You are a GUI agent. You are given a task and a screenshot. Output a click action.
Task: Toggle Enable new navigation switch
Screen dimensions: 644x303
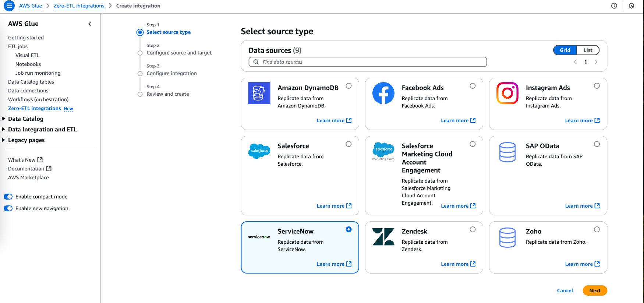pyautogui.click(x=8, y=208)
